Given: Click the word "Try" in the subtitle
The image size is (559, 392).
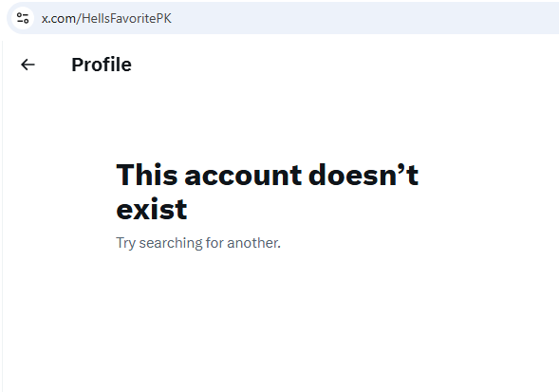Looking at the screenshot, I should (x=126, y=243).
